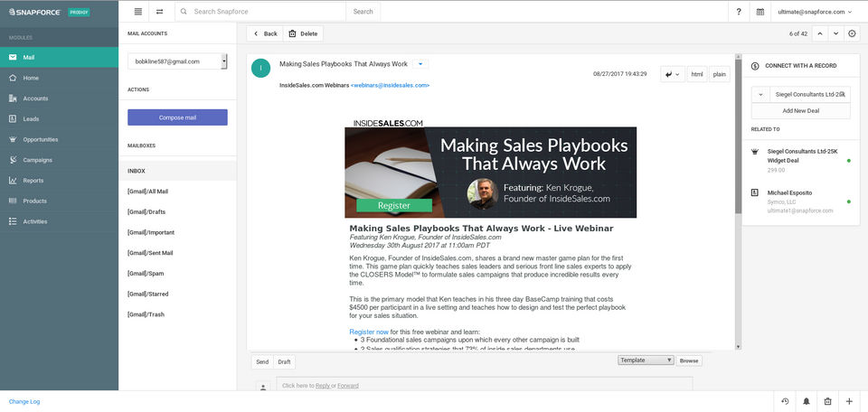Click the history clock icon in footer
The height and width of the screenshot is (412, 868).
click(785, 401)
